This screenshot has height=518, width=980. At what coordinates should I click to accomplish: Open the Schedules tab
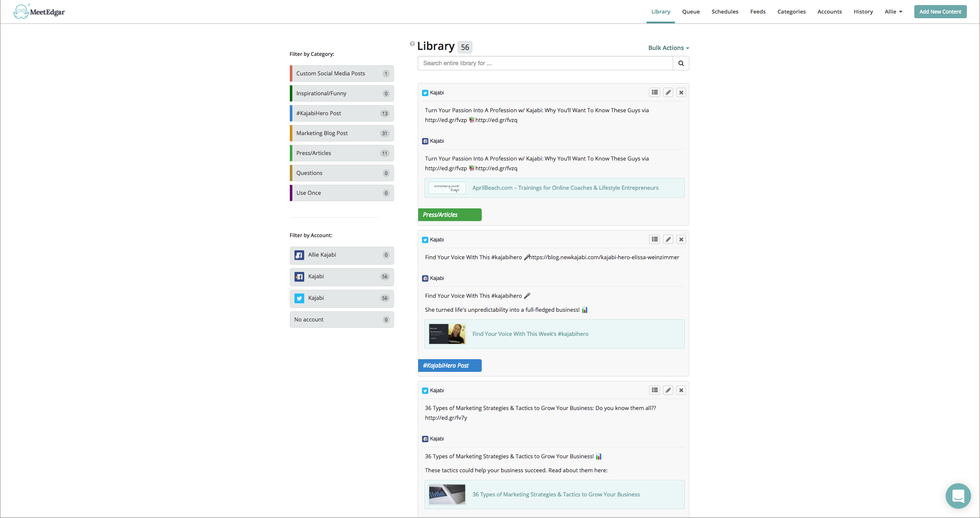point(725,11)
